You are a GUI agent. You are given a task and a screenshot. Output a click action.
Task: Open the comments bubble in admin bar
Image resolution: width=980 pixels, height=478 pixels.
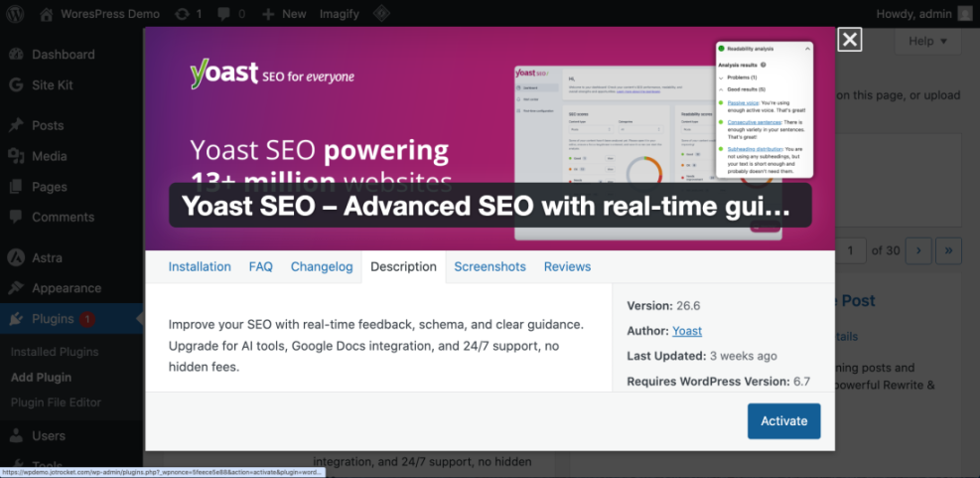[x=231, y=14]
